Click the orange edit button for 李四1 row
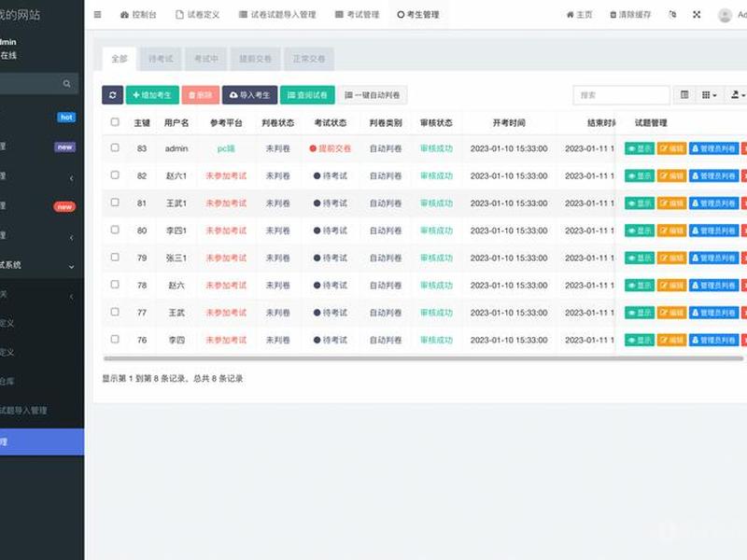 671,231
